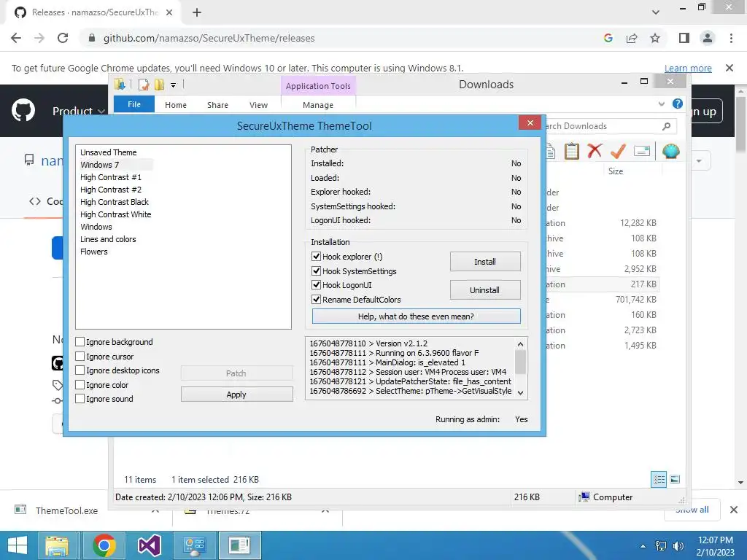
Task: Click the volume speaker tray icon
Action: (x=678, y=546)
